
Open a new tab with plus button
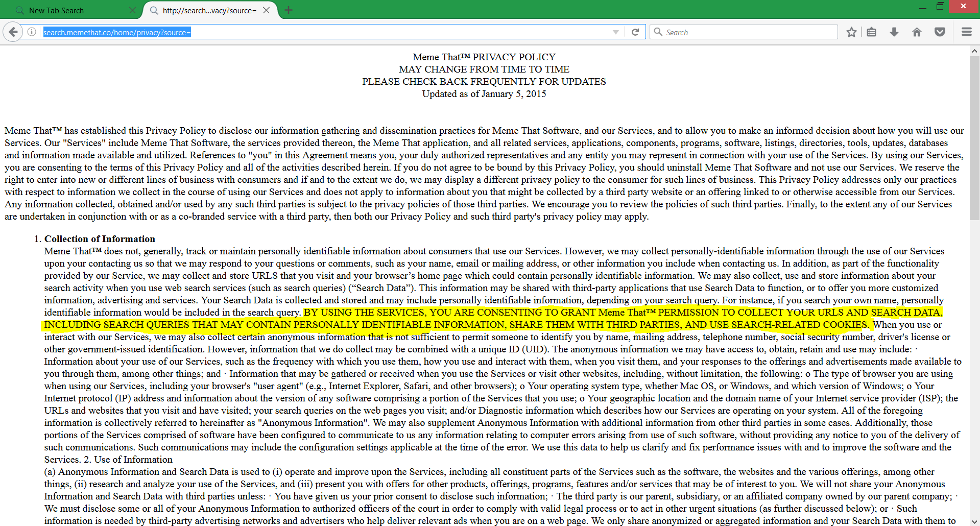[x=289, y=10]
